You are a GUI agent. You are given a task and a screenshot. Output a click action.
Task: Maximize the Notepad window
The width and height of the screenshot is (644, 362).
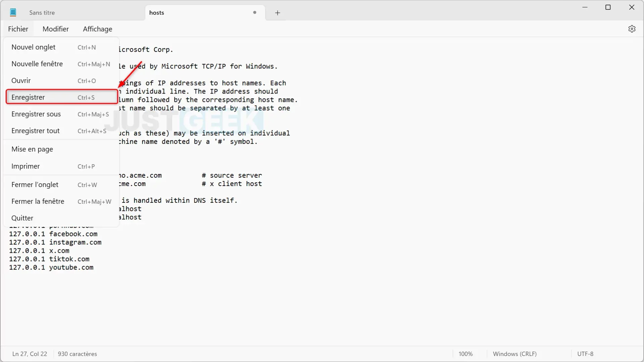click(x=608, y=7)
